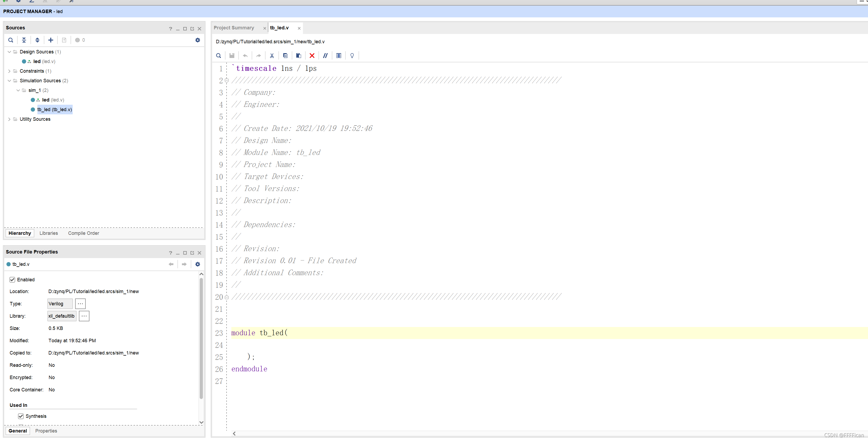Click fold marker at line 20

tap(227, 297)
